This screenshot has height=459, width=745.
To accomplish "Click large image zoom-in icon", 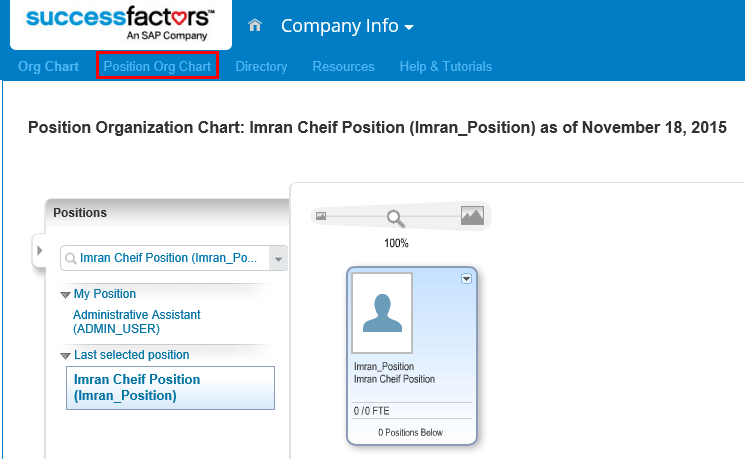I will (472, 215).
